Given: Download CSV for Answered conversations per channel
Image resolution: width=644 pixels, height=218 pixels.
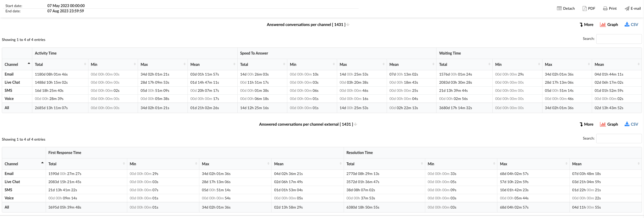Looking at the screenshot, I should coord(631,25).
